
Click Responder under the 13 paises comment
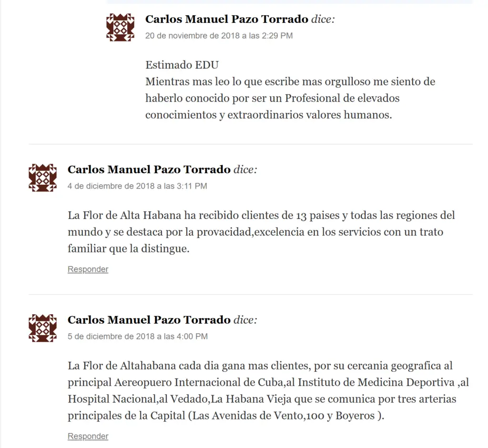tap(88, 269)
